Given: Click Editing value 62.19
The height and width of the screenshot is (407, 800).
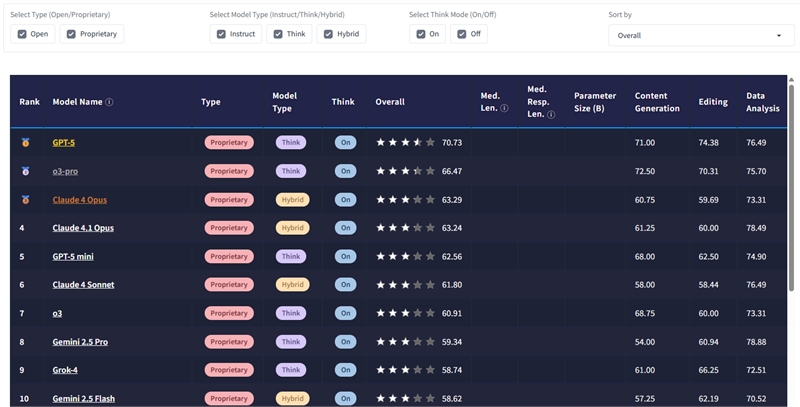Looking at the screenshot, I should pyautogui.click(x=709, y=398).
